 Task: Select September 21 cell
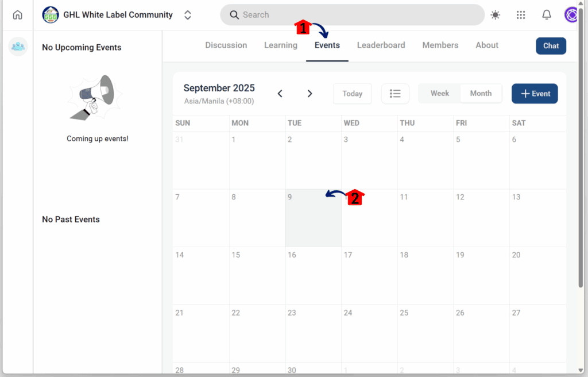(201, 333)
